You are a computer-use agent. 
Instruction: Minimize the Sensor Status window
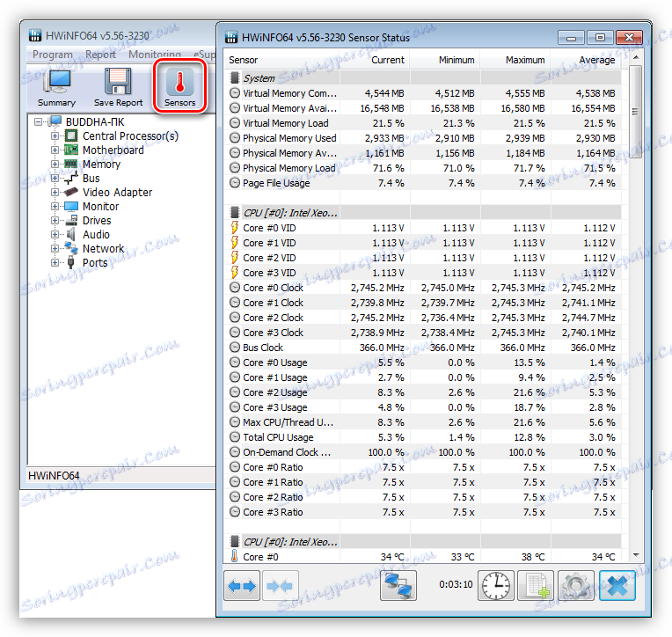coord(571,38)
